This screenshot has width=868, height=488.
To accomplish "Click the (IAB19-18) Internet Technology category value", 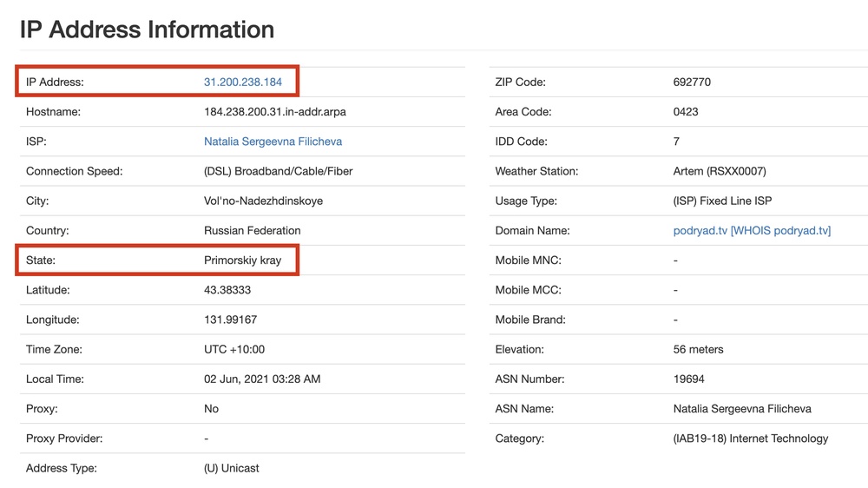I will pyautogui.click(x=751, y=439).
